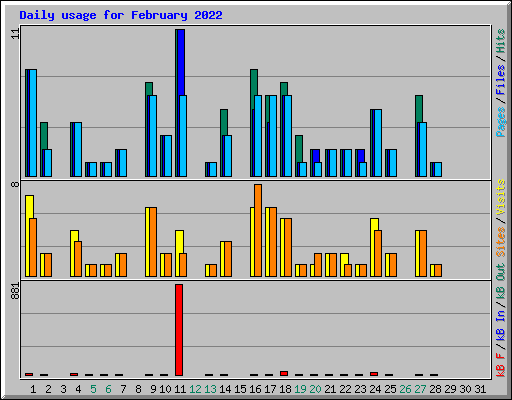This screenshot has width=512, height=400.
Task: Click the day label "22" on the x-axis
Action: coord(345,389)
